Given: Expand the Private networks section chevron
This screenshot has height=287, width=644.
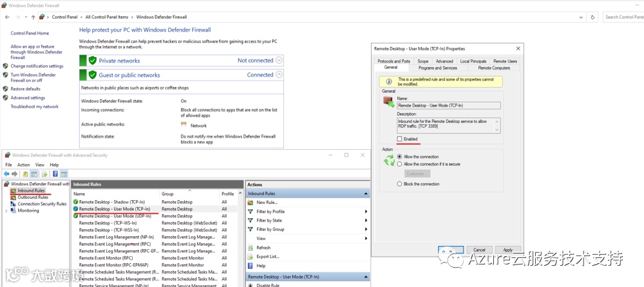Looking at the screenshot, I should click(279, 60).
